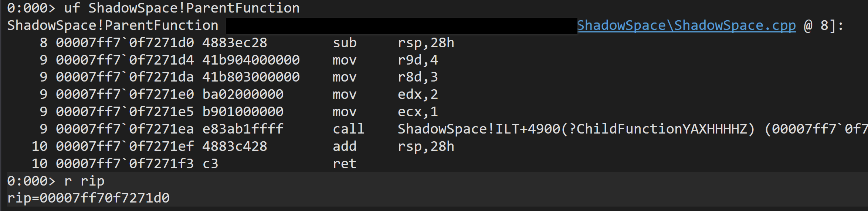Select the rip=00007ff70f7271d0 register output
Screen dimensions: 868x211
click(x=88, y=198)
